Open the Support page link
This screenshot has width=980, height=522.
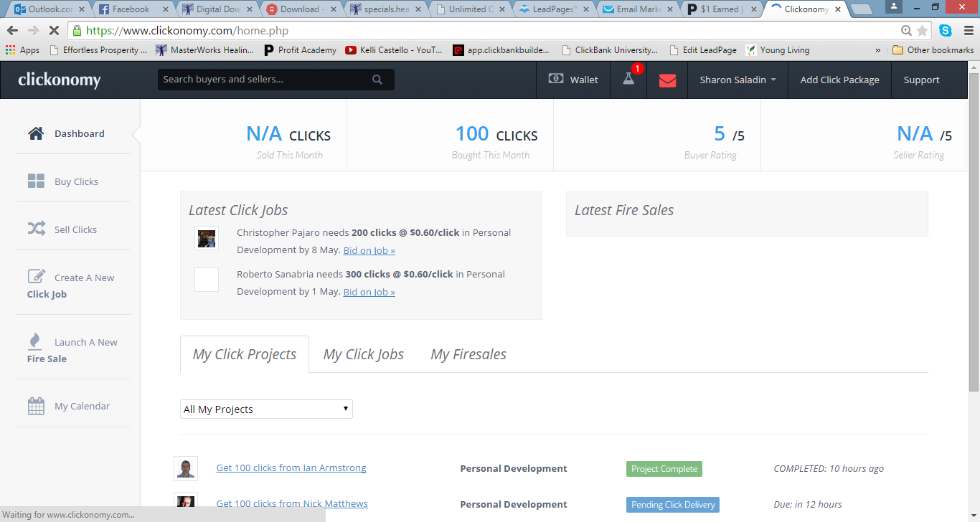pyautogui.click(x=921, y=80)
